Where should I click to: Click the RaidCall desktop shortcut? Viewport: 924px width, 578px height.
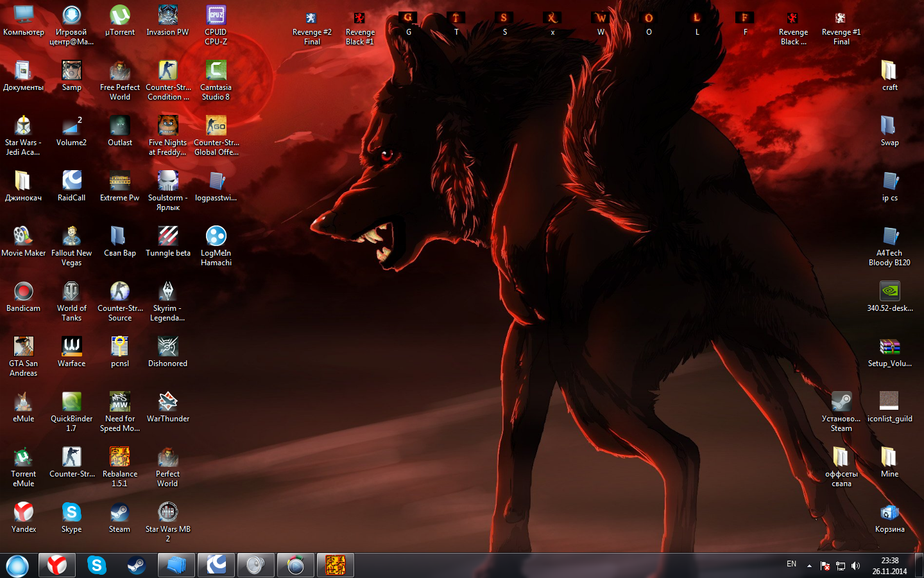pyautogui.click(x=71, y=187)
